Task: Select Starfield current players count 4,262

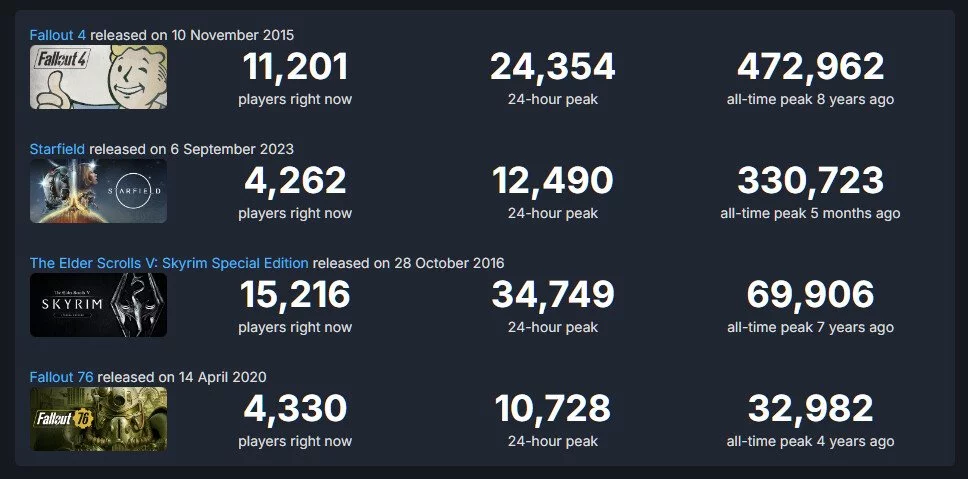Action: (295, 181)
